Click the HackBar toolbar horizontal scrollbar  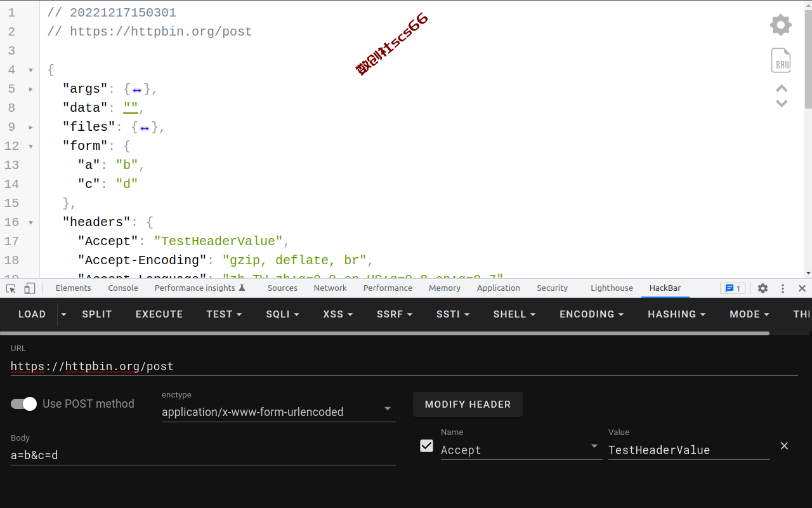384,333
